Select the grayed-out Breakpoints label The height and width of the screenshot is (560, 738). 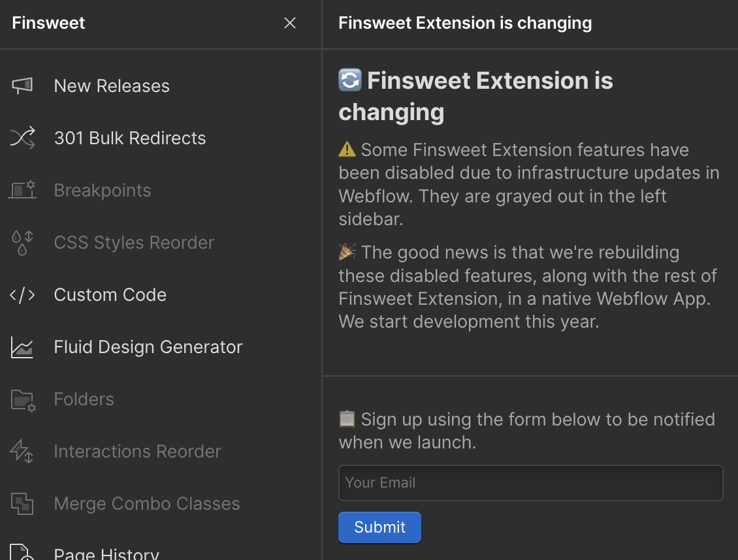[103, 190]
